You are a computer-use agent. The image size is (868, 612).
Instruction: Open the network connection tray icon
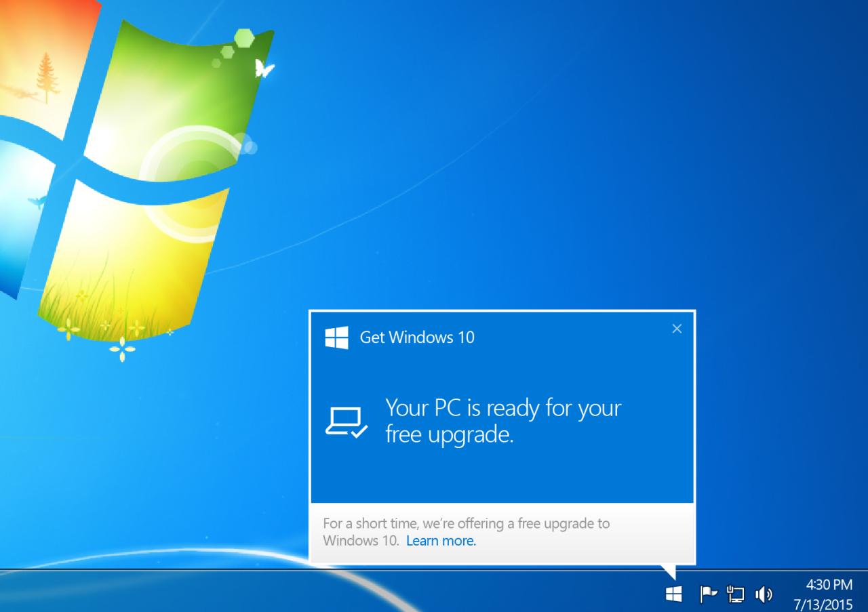(x=735, y=594)
